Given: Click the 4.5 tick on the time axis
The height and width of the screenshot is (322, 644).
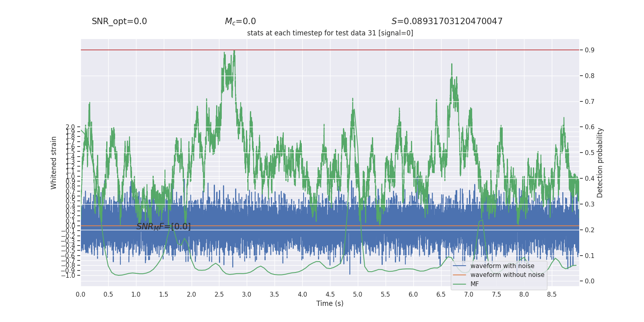Looking at the screenshot, I should tap(330, 294).
